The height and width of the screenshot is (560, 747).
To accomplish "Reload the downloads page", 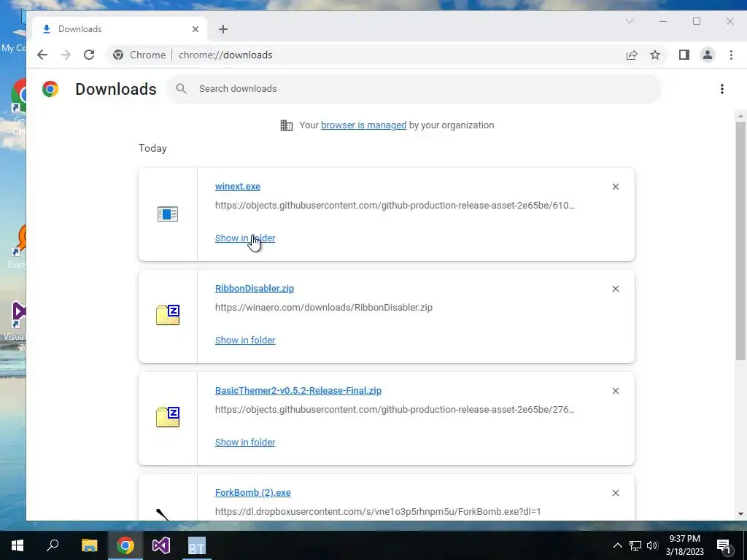I will pyautogui.click(x=89, y=55).
